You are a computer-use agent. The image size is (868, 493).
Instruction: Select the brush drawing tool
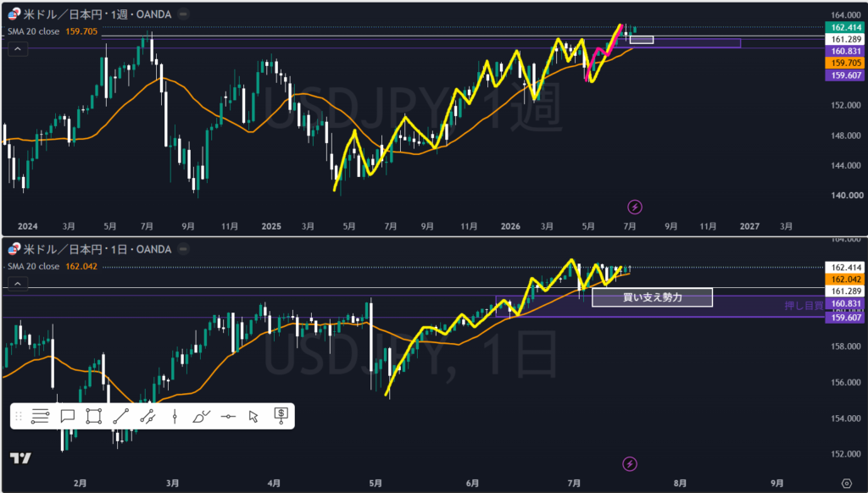pos(201,416)
